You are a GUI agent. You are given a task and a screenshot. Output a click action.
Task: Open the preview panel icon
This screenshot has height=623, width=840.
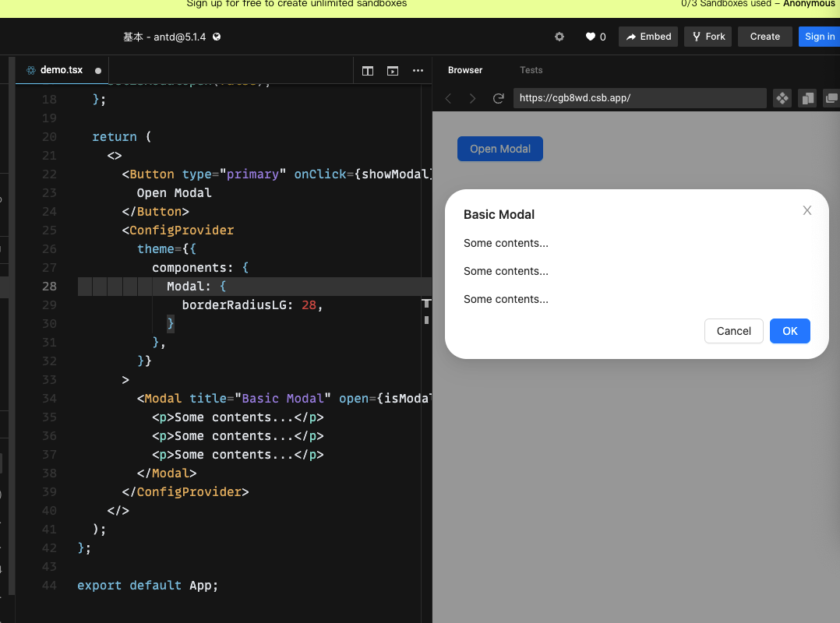pyautogui.click(x=392, y=70)
